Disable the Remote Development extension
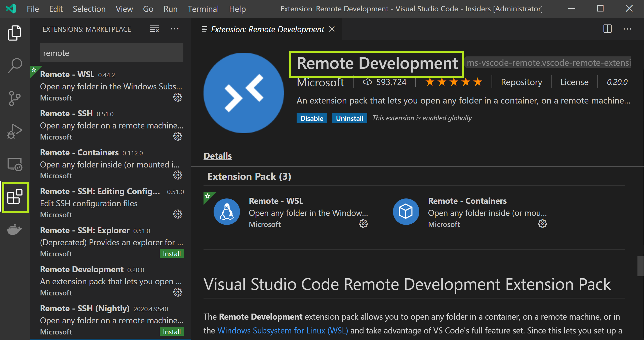This screenshot has height=340, width=644. point(312,118)
